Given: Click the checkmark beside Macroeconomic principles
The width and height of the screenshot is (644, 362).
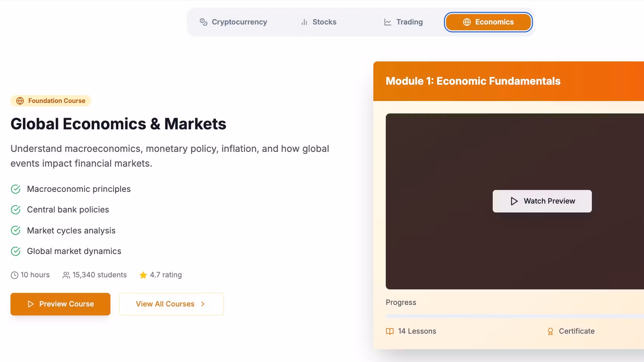Looking at the screenshot, I should tap(16, 189).
